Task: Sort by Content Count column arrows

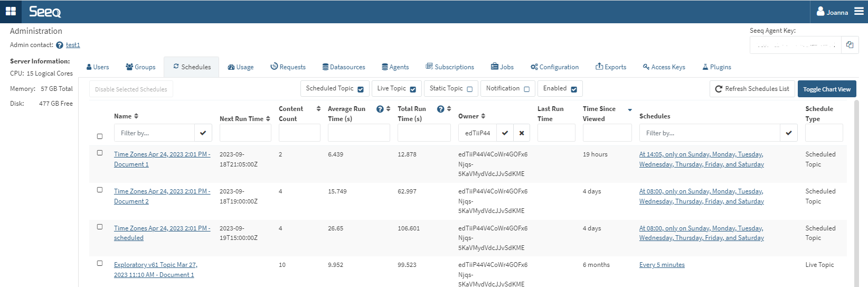Action: click(318, 109)
